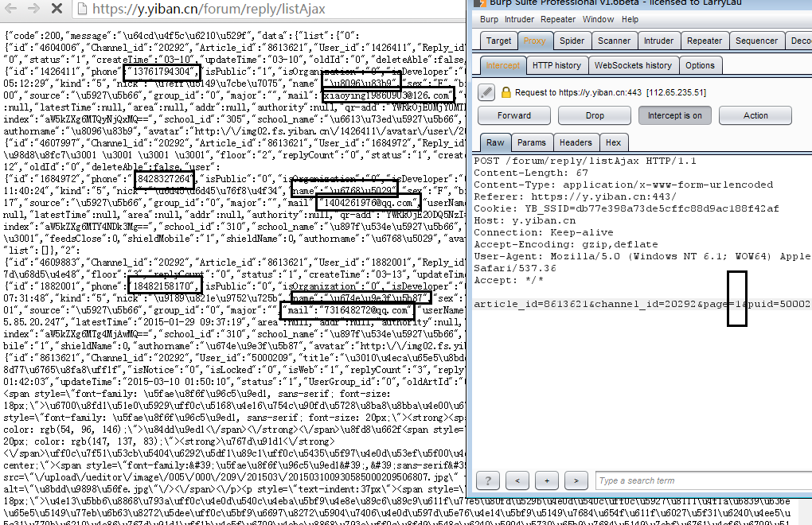Click the Content-Type header line
812x525 pixels.
coord(623,185)
